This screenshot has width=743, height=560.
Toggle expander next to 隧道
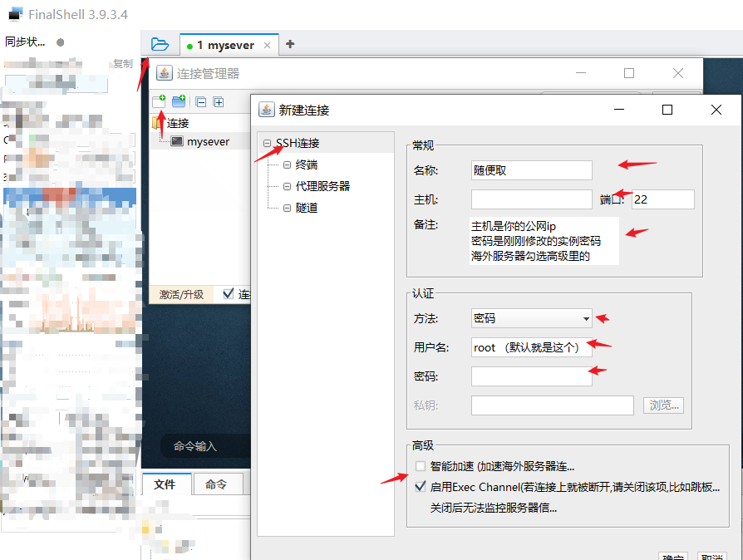pos(287,208)
